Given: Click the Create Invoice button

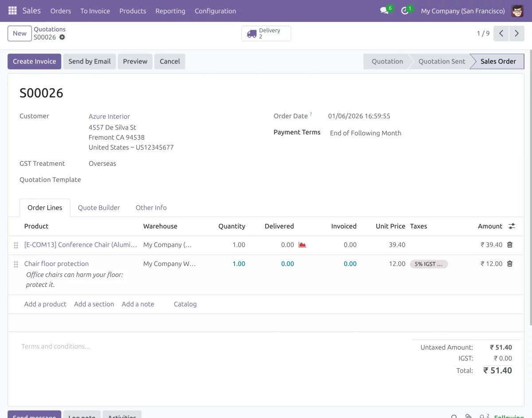Looking at the screenshot, I should point(34,61).
